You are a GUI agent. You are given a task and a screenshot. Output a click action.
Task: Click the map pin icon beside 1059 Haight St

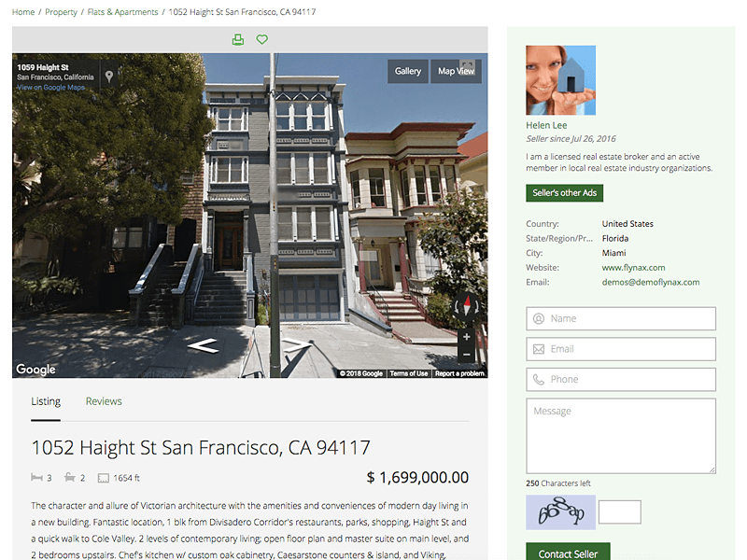click(109, 77)
